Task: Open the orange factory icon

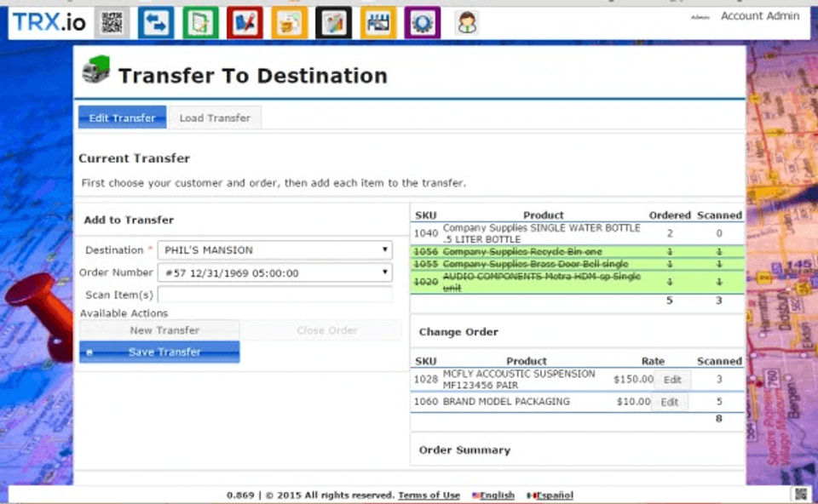Action: (378, 23)
